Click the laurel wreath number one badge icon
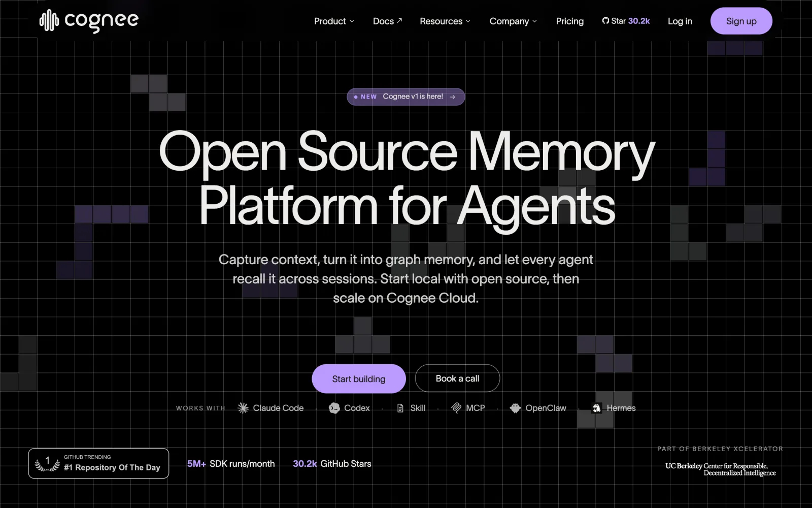The image size is (812, 508). (x=47, y=463)
